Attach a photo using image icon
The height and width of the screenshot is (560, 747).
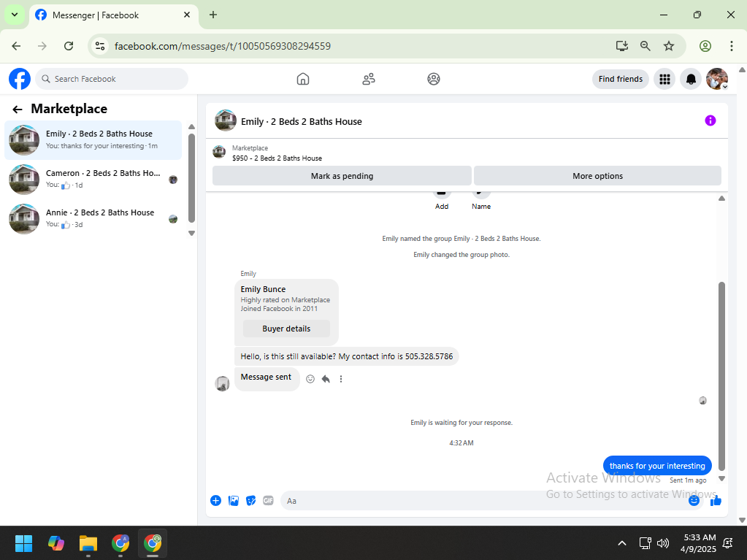[234, 500]
